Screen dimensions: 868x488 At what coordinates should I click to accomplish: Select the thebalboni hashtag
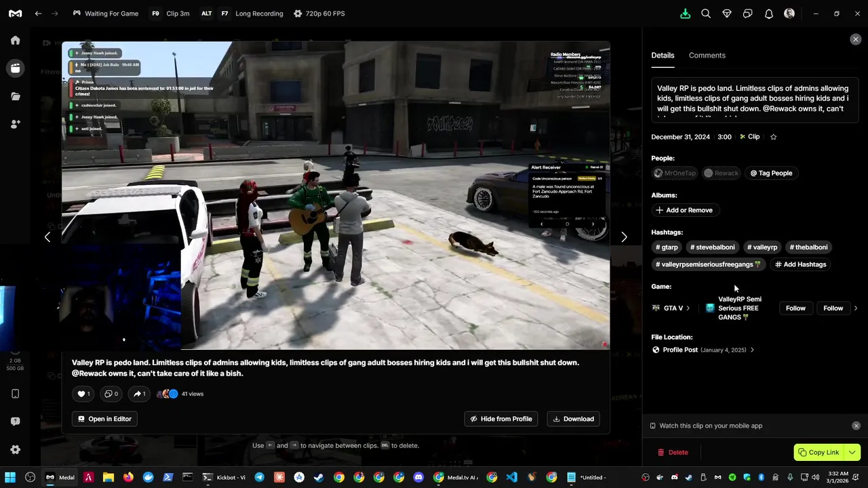click(x=808, y=247)
